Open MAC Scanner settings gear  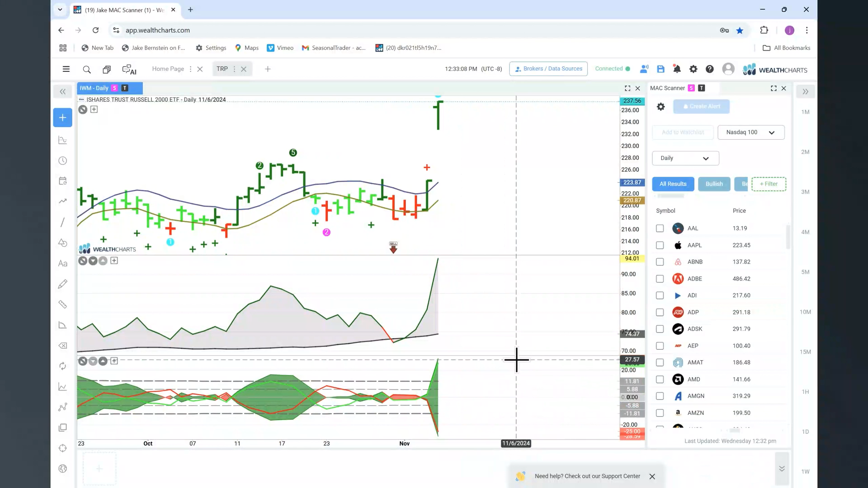(660, 107)
